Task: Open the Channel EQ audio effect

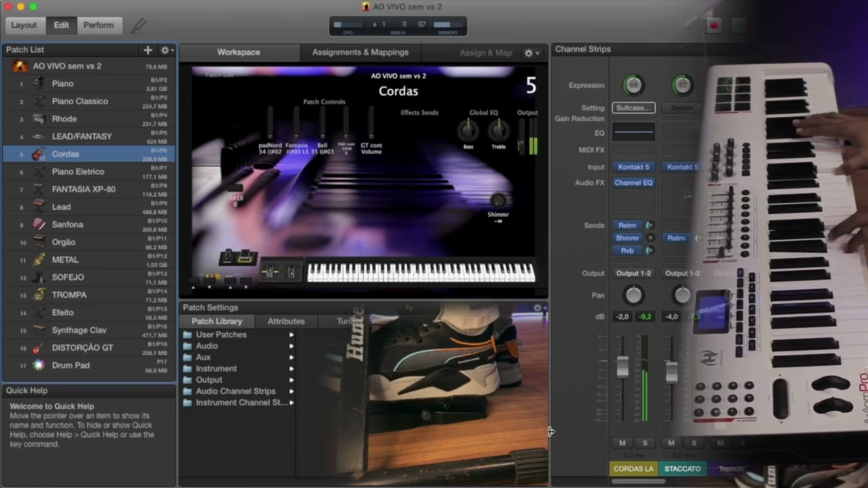Action: pyautogui.click(x=633, y=183)
